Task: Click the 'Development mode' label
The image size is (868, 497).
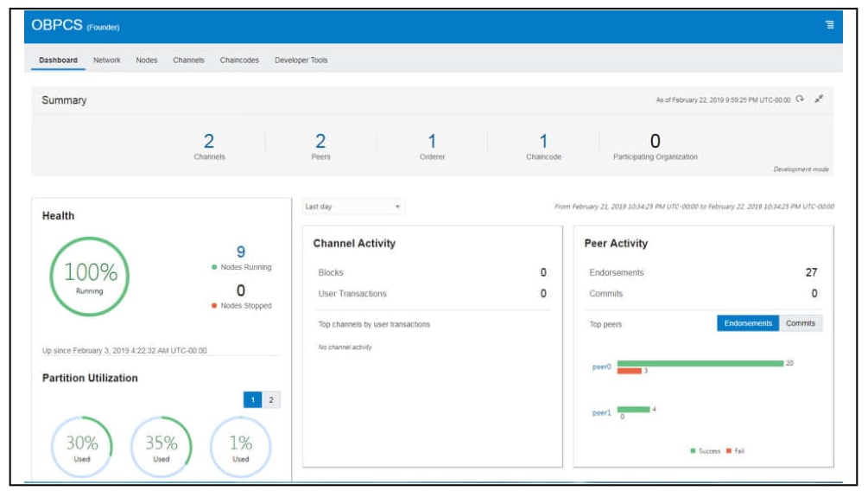Action: pyautogui.click(x=801, y=169)
